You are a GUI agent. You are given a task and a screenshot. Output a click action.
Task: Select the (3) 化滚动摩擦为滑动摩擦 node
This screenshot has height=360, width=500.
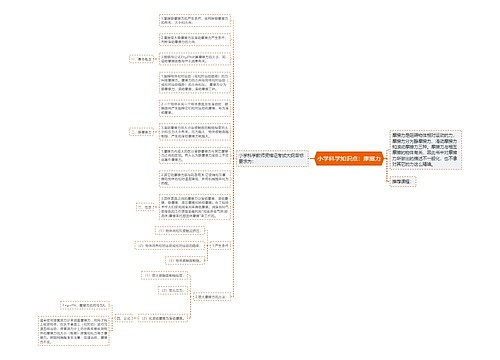click(163, 318)
